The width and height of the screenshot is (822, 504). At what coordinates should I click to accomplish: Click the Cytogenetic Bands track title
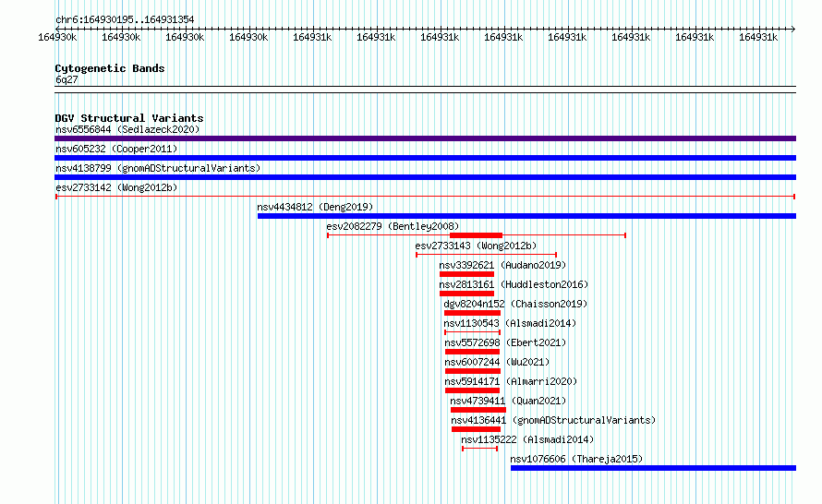[110, 68]
